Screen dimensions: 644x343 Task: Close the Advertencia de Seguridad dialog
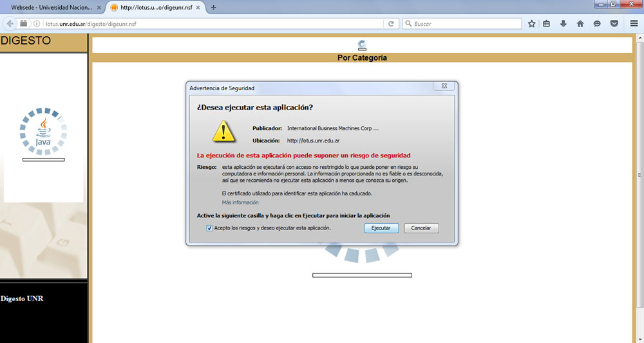444,86
